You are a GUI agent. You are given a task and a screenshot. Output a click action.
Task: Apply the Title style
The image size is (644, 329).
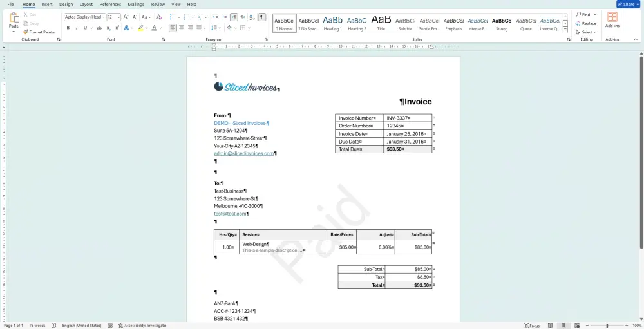click(x=381, y=23)
